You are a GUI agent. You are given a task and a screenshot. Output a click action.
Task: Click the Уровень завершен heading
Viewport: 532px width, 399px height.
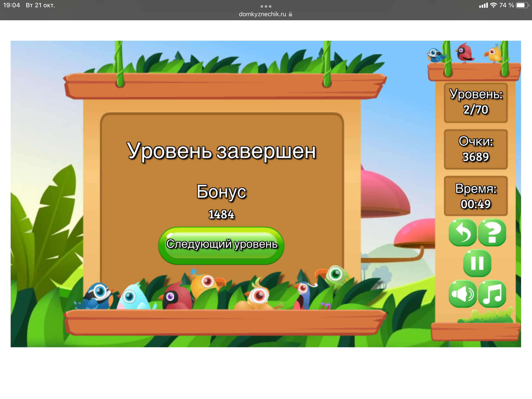tap(221, 151)
